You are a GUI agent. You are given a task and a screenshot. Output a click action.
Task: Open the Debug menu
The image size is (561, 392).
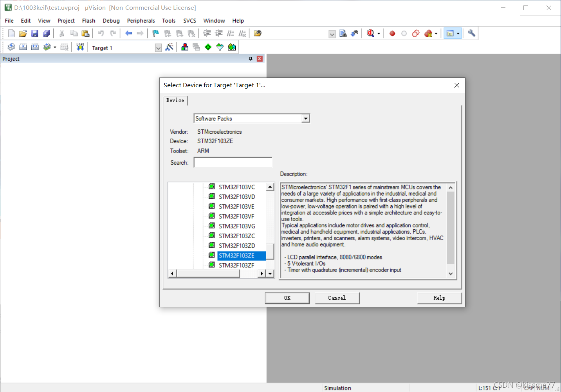click(x=111, y=21)
